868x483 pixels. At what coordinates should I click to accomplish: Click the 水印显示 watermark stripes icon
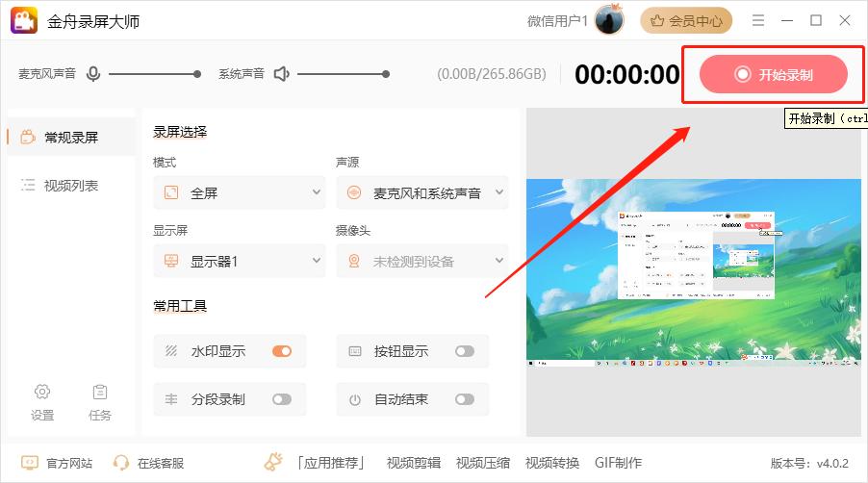click(x=171, y=351)
